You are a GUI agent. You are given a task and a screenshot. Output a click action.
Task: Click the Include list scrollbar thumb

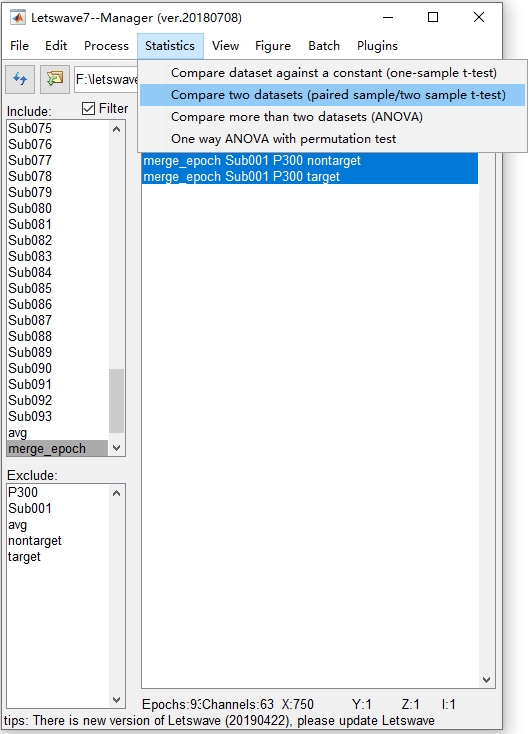(117, 401)
